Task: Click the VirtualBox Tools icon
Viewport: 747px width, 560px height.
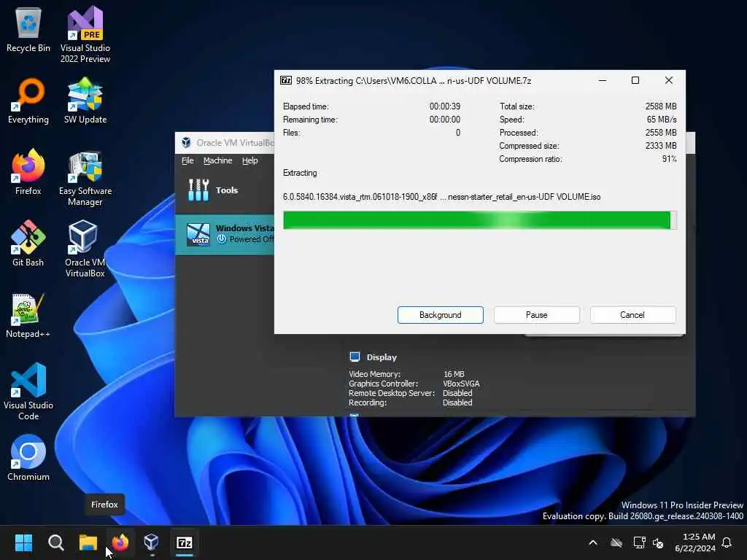Action: (198, 190)
